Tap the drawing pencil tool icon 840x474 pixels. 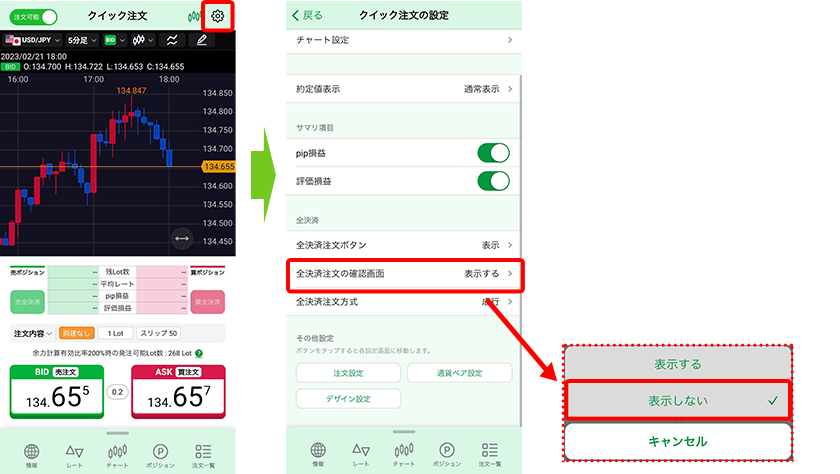tap(202, 40)
